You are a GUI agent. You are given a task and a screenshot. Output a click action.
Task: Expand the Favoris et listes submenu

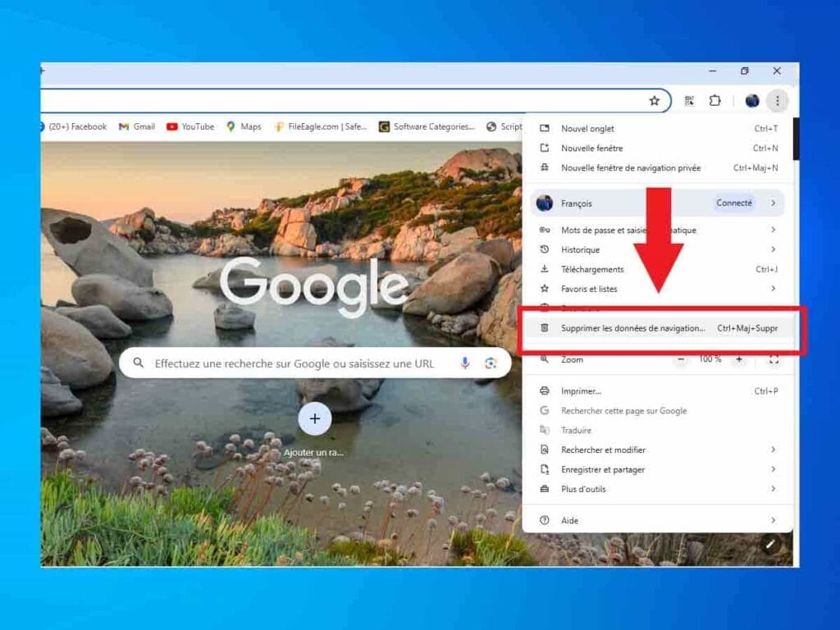click(656, 289)
